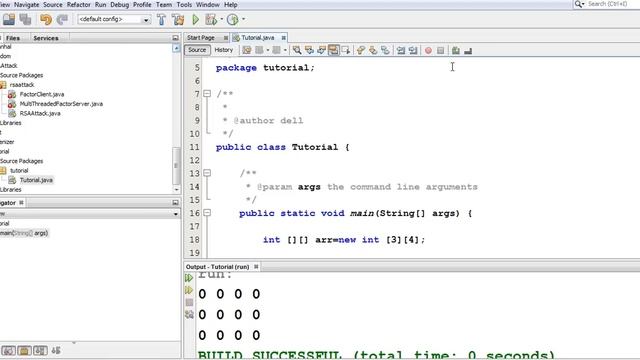Open the Profile Project dropdown arrow
The width and height of the screenshot is (640, 360).
pyautogui.click(x=243, y=19)
